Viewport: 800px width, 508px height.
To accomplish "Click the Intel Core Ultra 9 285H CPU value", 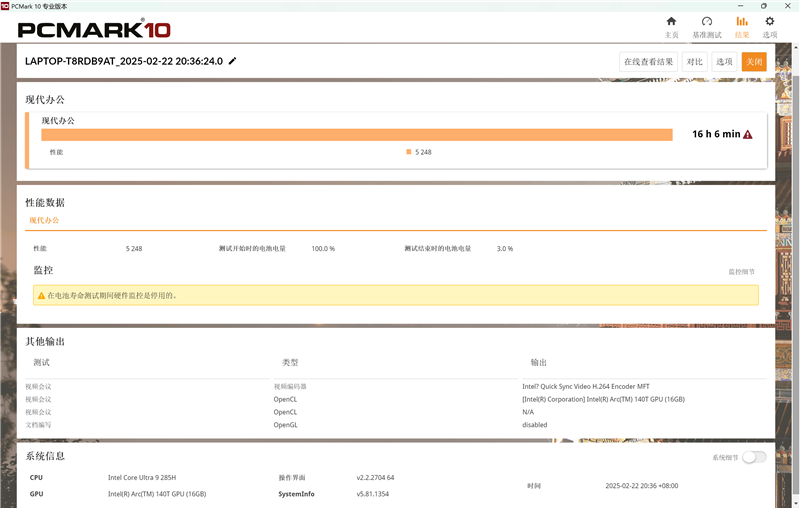I will (x=142, y=478).
